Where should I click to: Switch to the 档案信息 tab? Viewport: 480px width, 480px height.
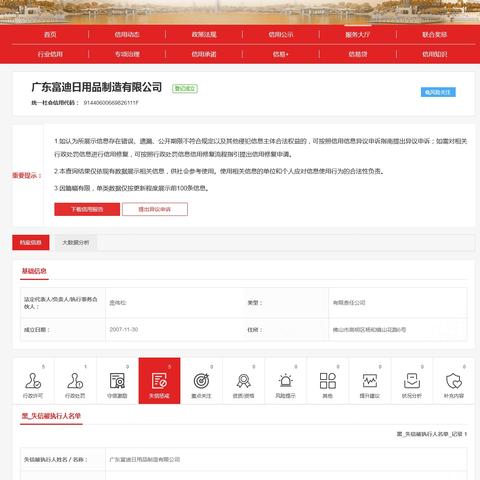[x=31, y=242]
